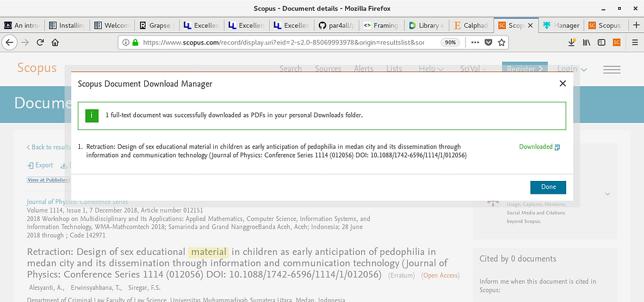Image resolution: width=644 pixels, height=302 pixels.
Task: Open page actions three-dot menu
Action: (475, 42)
